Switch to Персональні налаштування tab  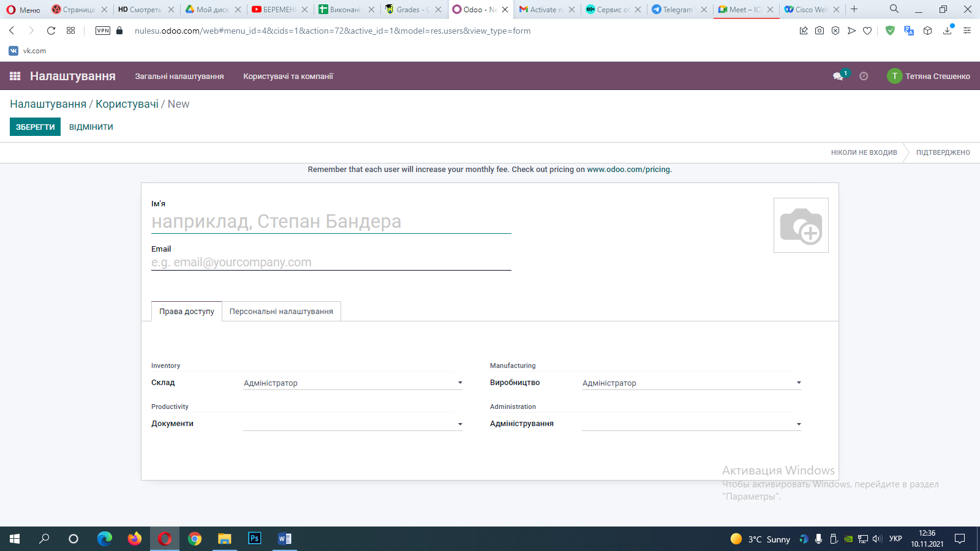(281, 311)
